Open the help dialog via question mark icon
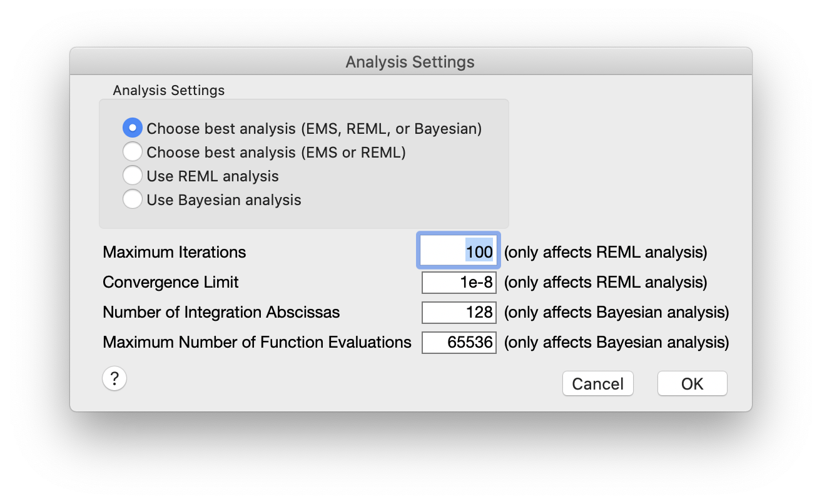The image size is (822, 504). coord(114,378)
